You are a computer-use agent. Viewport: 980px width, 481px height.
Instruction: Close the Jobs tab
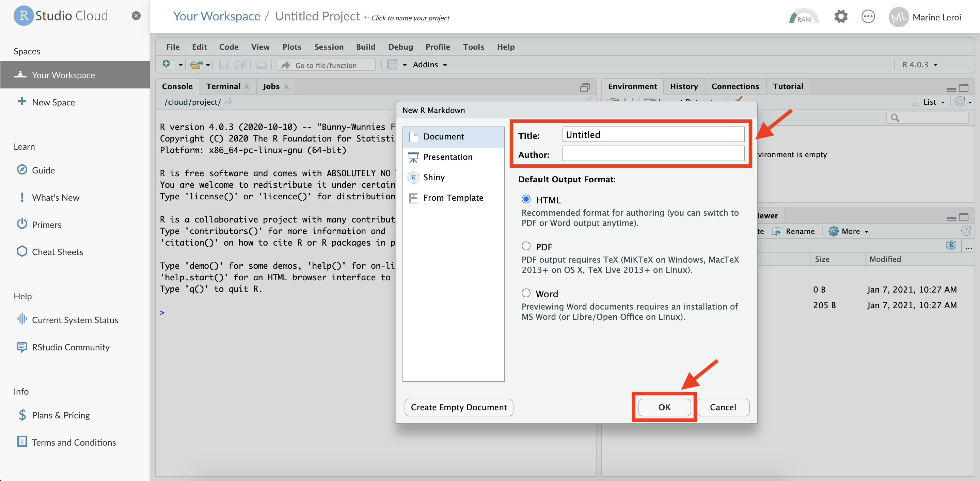286,87
